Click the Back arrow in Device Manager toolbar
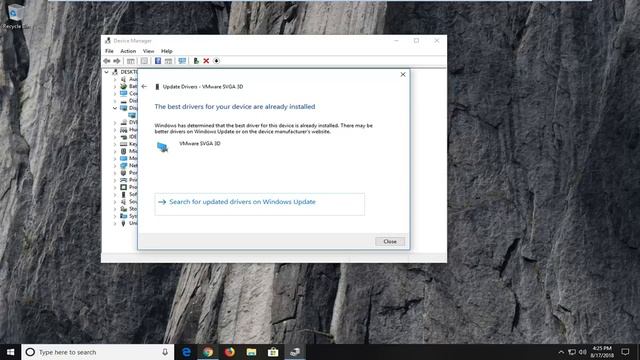This screenshot has width=640, height=360. click(107, 61)
